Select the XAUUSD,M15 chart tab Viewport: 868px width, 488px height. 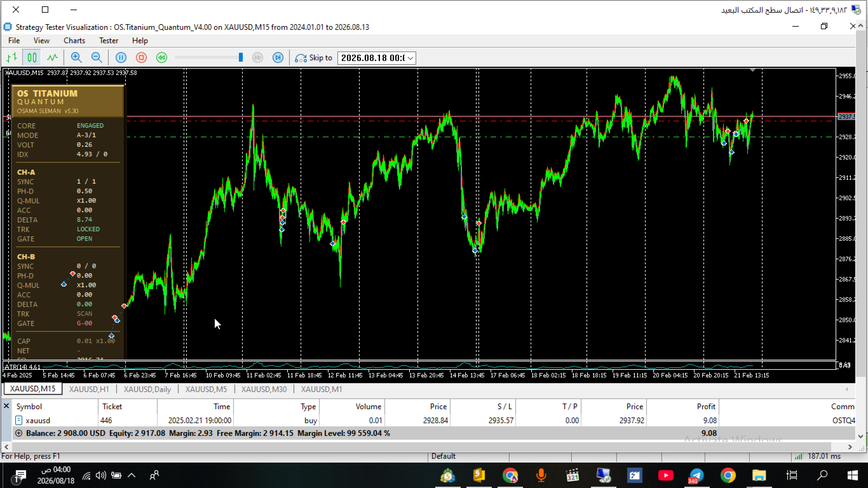click(32, 389)
